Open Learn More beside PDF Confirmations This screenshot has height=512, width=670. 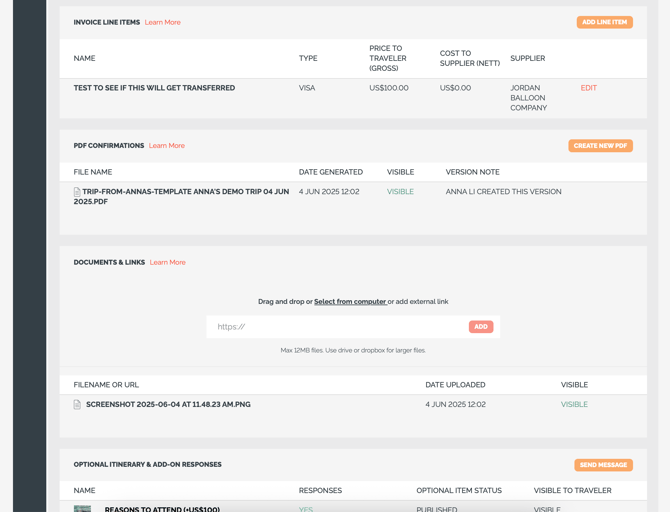(166, 146)
